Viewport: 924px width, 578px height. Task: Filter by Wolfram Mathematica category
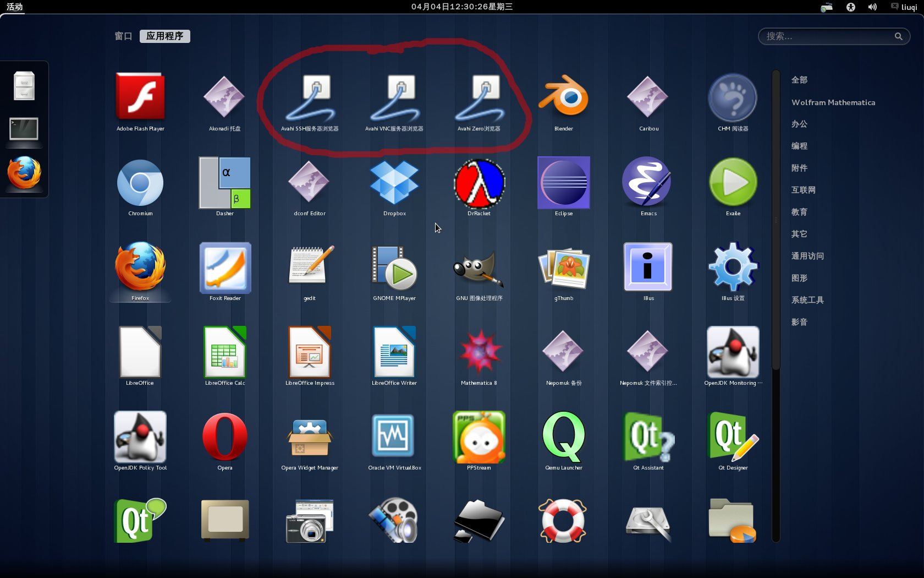pyautogui.click(x=833, y=102)
